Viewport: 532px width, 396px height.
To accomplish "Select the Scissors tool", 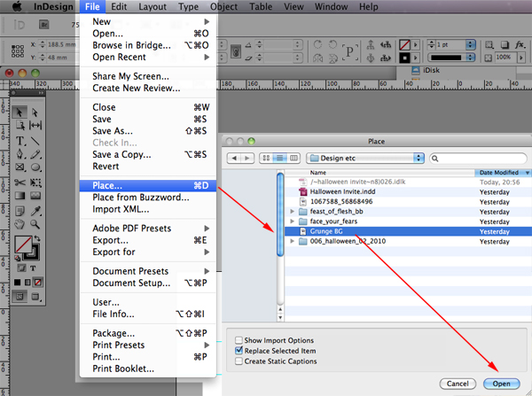I will tap(20, 182).
